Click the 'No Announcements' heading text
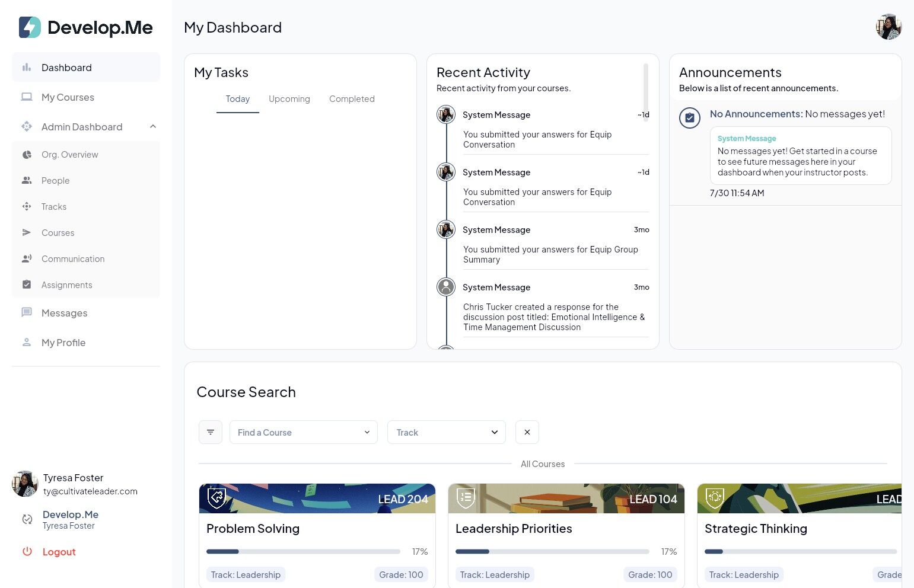914x588 pixels. pyautogui.click(x=756, y=114)
